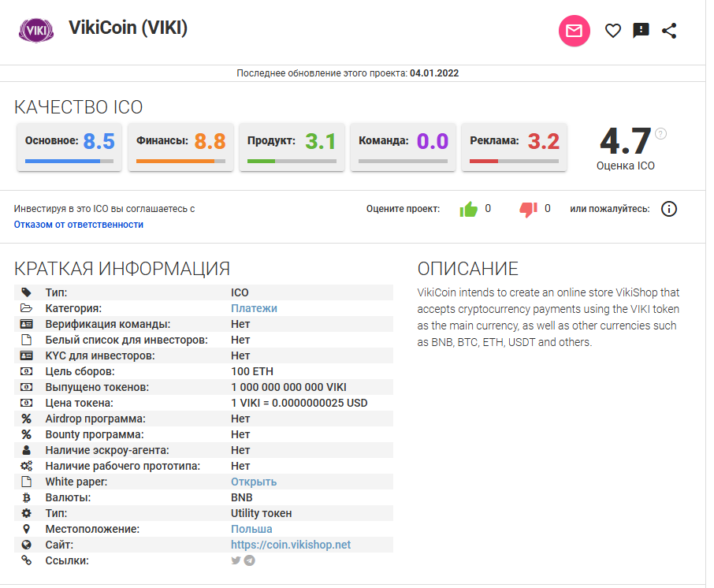Click the ID card icon beside Верификация команды
This screenshot has width=714, height=588.
point(27,324)
